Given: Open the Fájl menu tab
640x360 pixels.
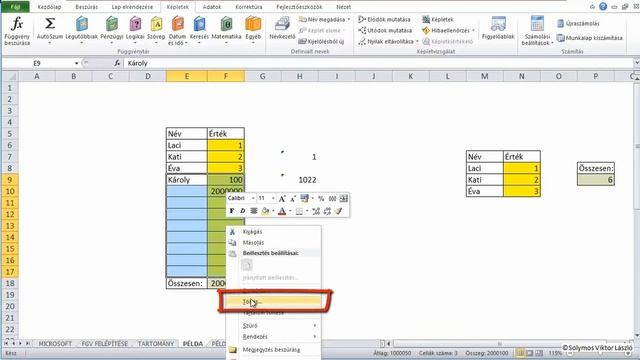Looking at the screenshot, I should [x=15, y=7].
